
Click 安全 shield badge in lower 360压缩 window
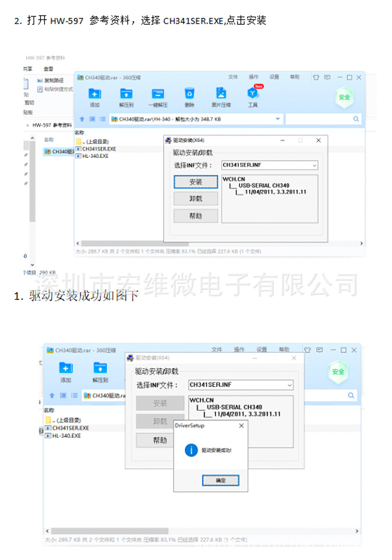click(338, 372)
